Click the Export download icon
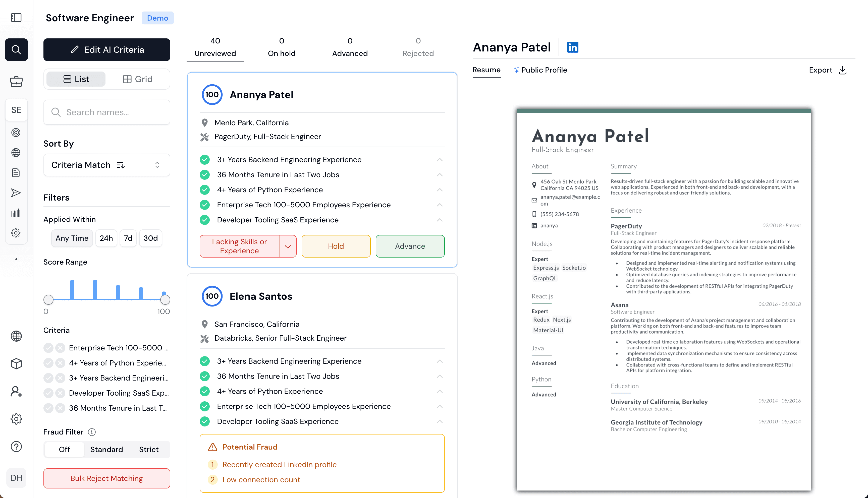The width and height of the screenshot is (868, 498). point(843,70)
